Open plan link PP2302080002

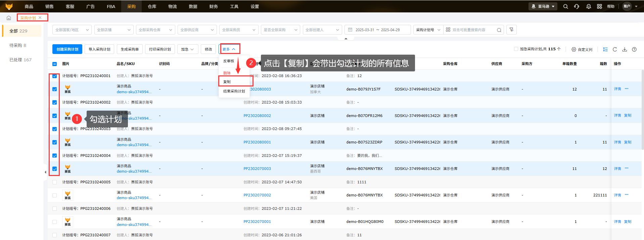tap(257, 116)
